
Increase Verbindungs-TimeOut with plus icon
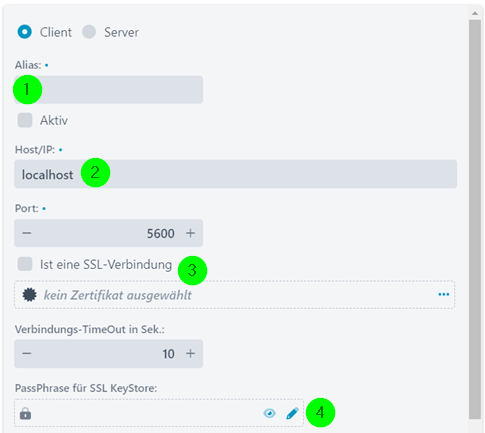[x=190, y=353]
